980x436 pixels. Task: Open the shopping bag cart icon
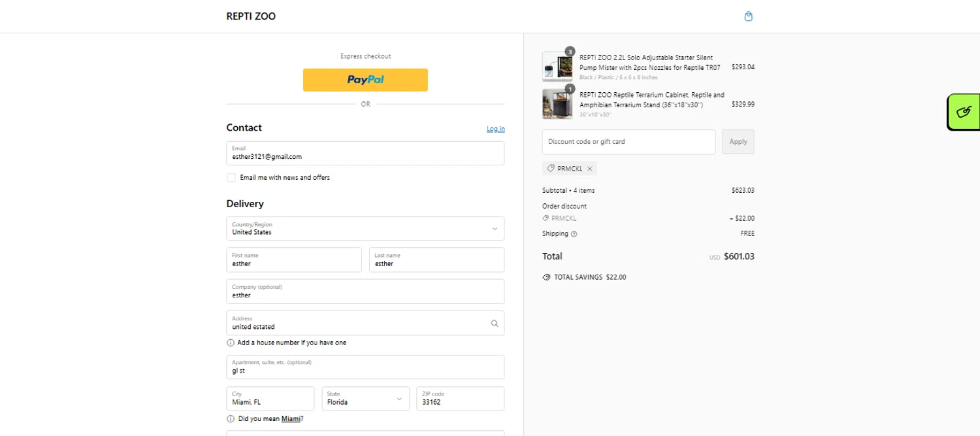coord(749,16)
